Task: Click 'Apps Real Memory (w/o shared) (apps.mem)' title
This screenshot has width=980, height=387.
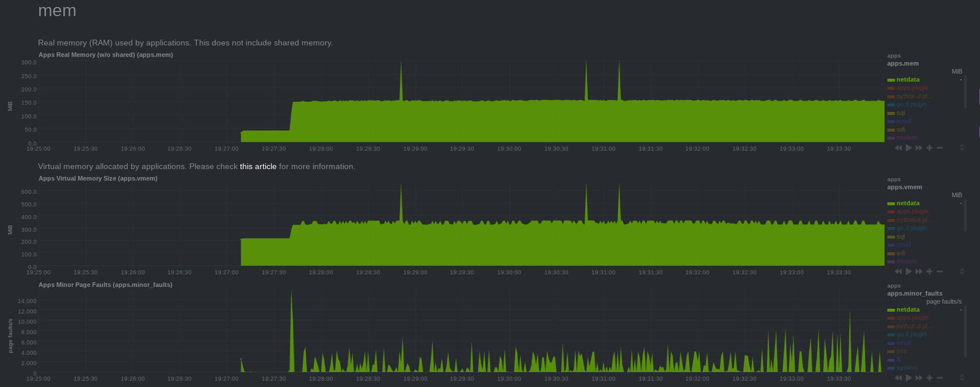Action: [105, 55]
